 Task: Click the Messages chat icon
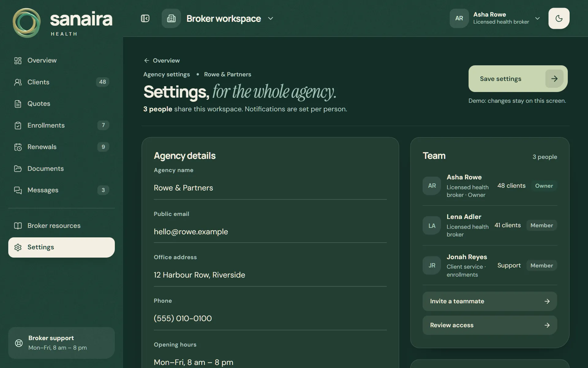click(x=18, y=190)
